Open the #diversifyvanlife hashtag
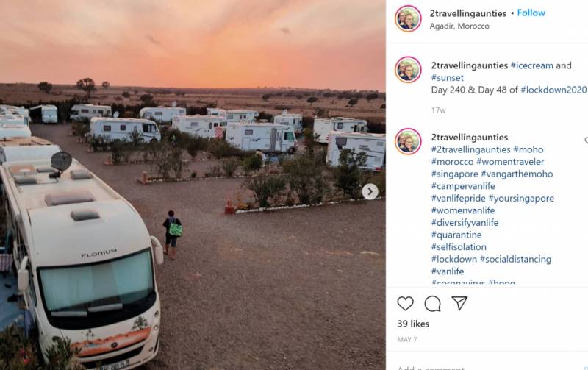 (465, 223)
